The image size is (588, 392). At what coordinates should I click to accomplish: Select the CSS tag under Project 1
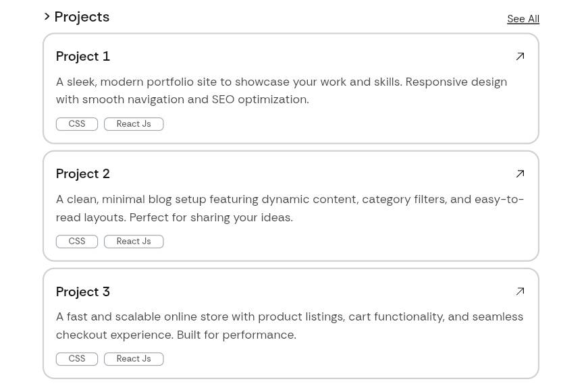tap(76, 123)
